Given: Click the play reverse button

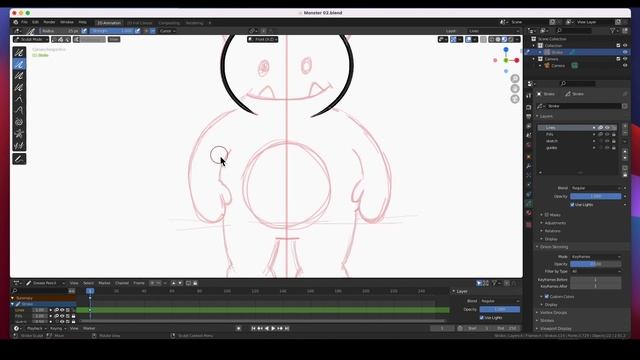Looking at the screenshot, I should tap(267, 328).
